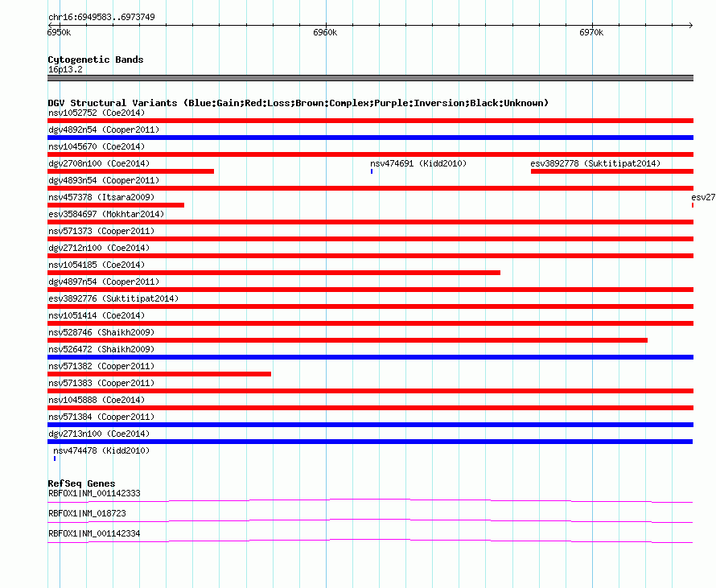This screenshot has width=716, height=588.
Task: Select the blue bar under nsv571384
Action: click(370, 425)
